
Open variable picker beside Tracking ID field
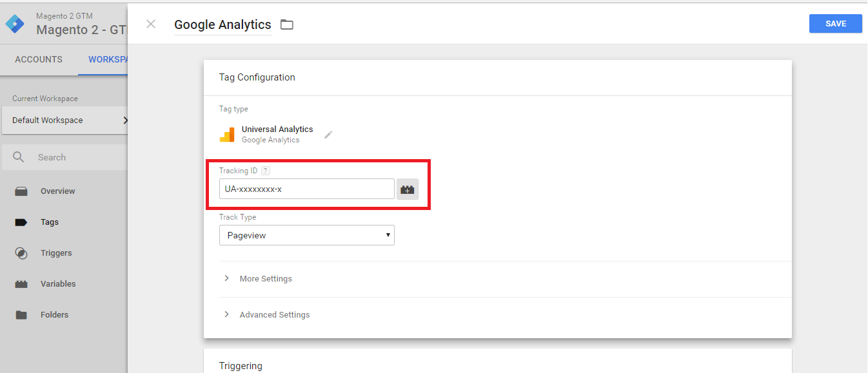[x=407, y=189]
